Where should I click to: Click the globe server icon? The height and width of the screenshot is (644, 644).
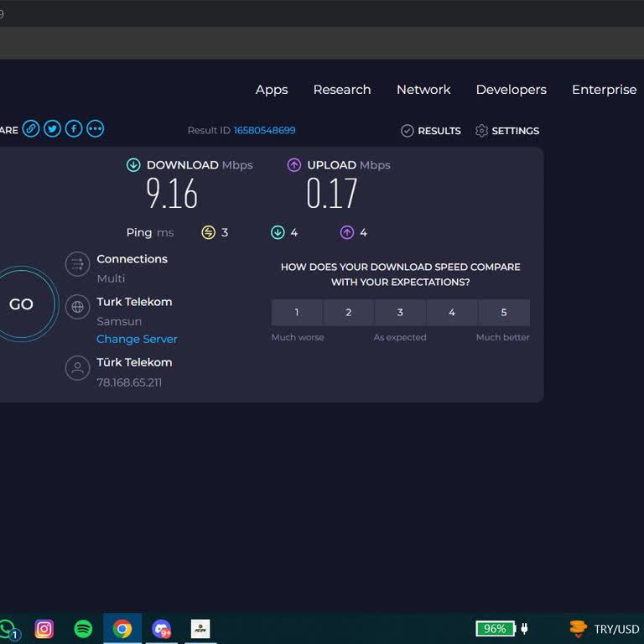(x=77, y=307)
